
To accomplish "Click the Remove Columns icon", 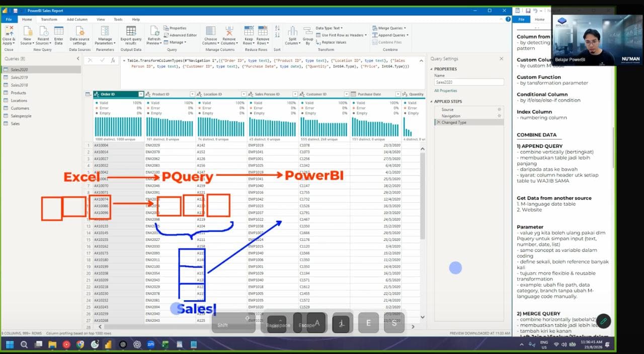I will pyautogui.click(x=229, y=31).
